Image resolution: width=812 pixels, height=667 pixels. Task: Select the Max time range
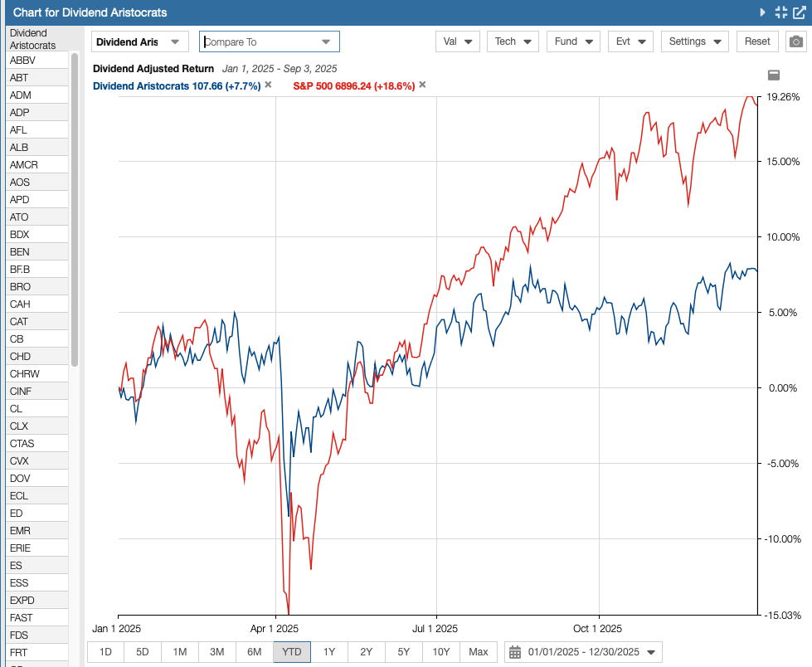(x=478, y=652)
